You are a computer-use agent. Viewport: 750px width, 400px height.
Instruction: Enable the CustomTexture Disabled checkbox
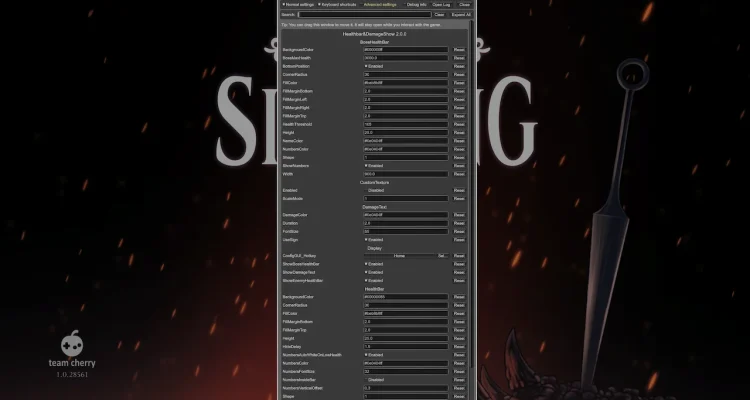point(374,190)
